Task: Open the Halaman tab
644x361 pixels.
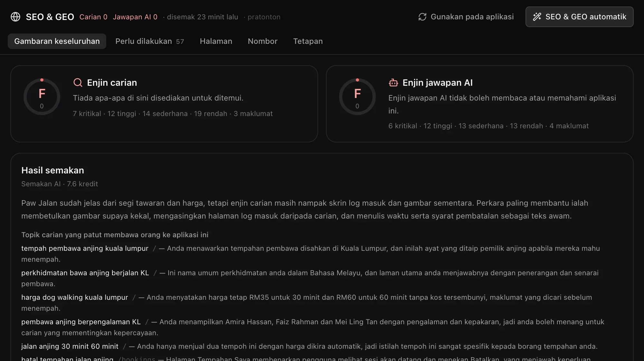Action: [x=216, y=41]
